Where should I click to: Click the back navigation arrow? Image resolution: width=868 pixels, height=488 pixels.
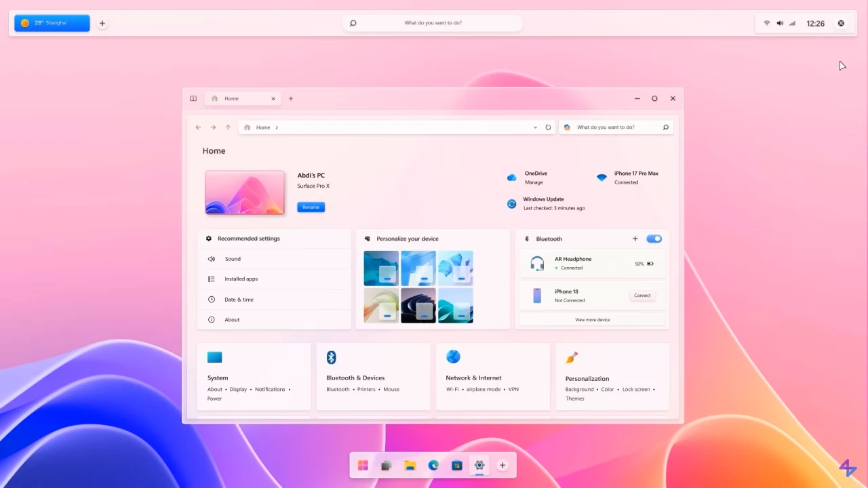pyautogui.click(x=198, y=127)
